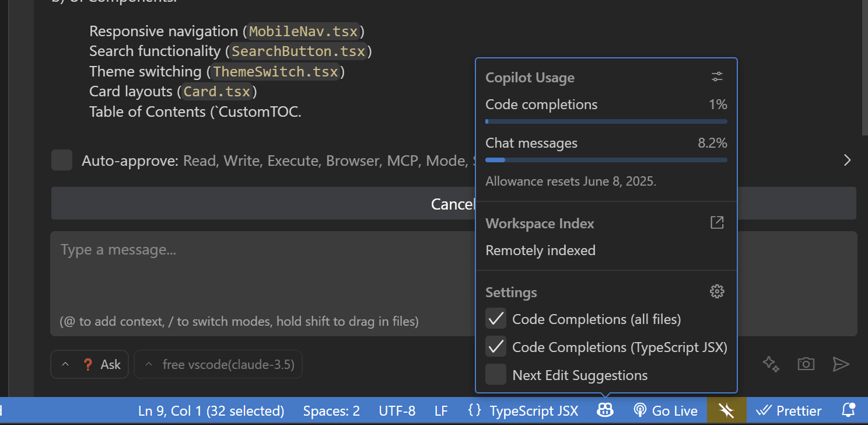Open Copilot settings gear icon
Image resolution: width=868 pixels, height=425 pixels.
click(717, 291)
